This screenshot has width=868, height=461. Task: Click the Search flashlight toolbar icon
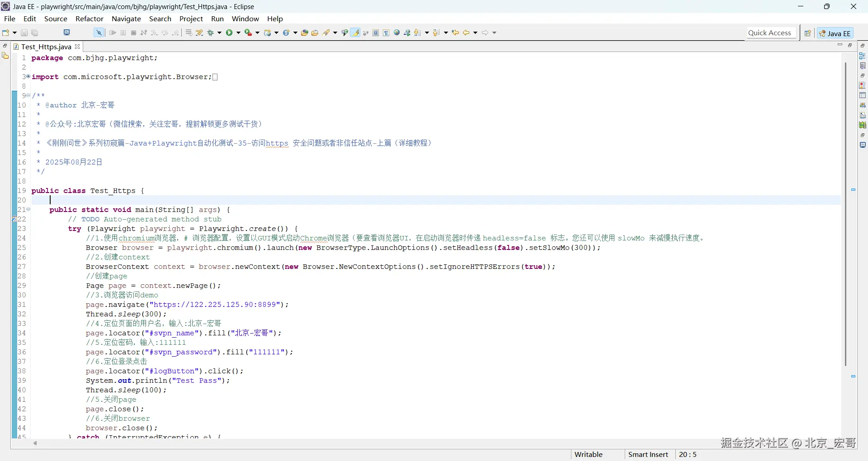[x=326, y=33]
